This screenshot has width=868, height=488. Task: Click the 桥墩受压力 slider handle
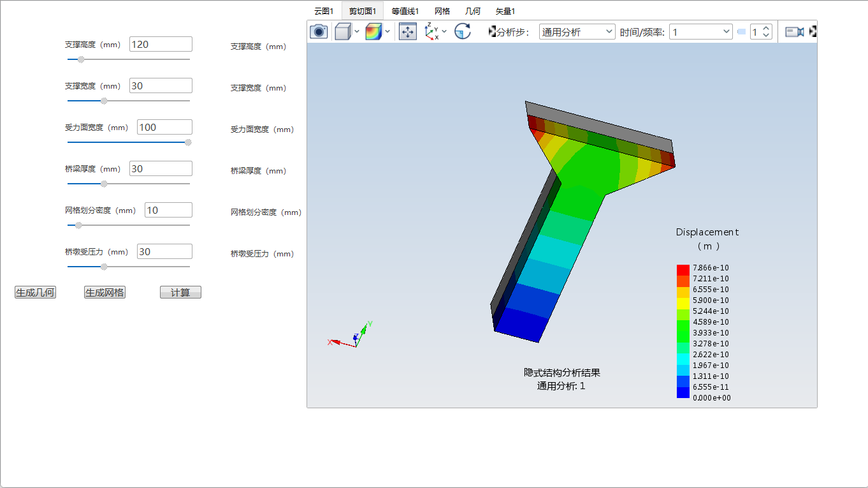point(104,267)
